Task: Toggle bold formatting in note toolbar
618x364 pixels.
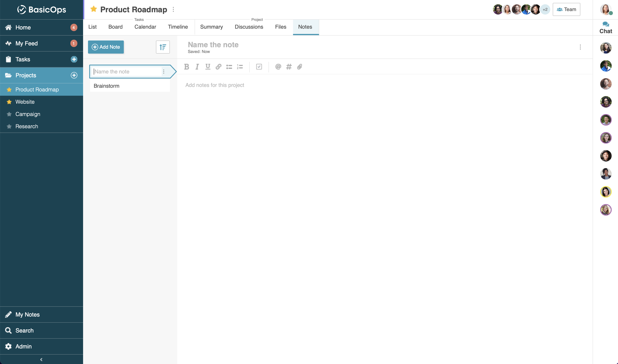Action: coord(187,67)
